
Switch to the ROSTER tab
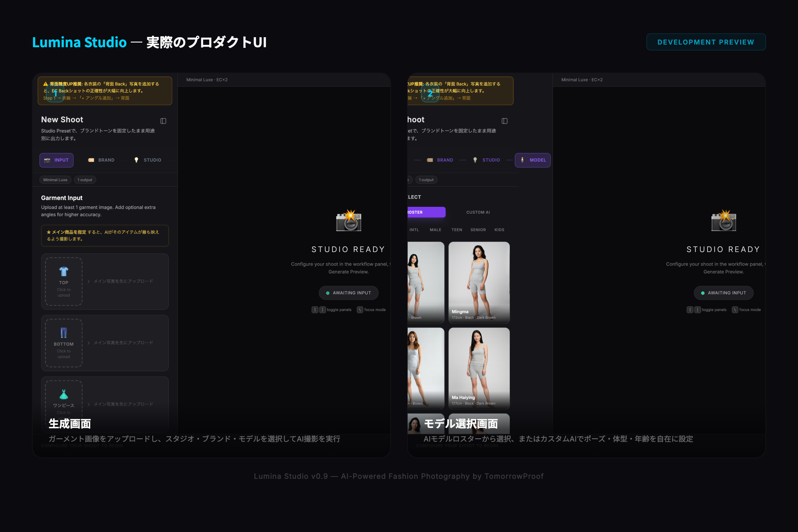click(x=427, y=212)
